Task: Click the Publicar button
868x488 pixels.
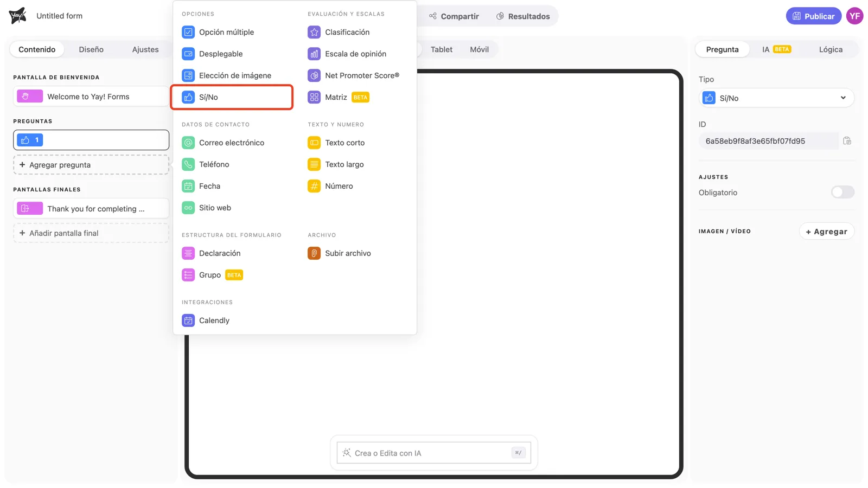Action: coord(814,16)
